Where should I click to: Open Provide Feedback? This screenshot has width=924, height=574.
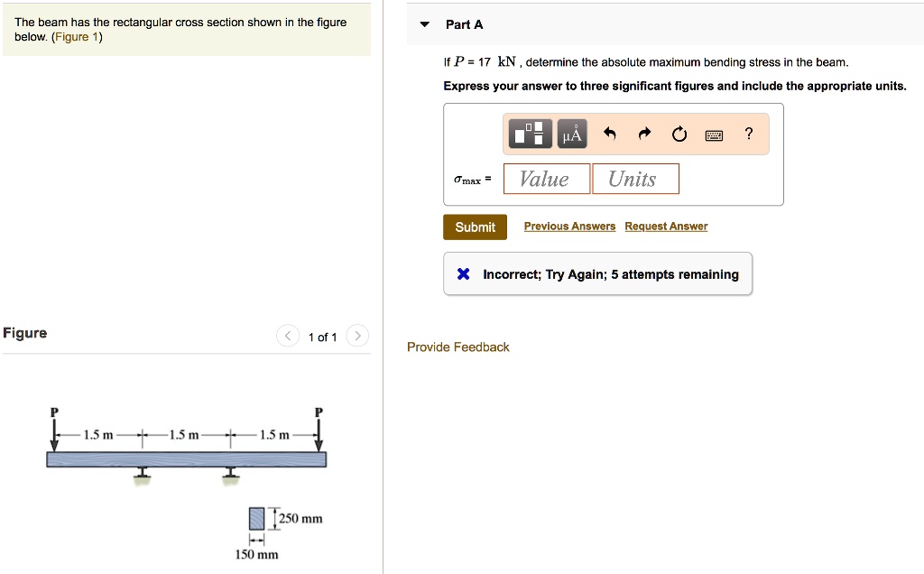pos(457,347)
